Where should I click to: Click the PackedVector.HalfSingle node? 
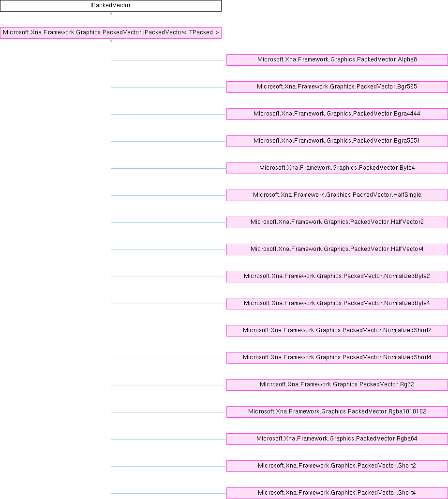[337, 195]
